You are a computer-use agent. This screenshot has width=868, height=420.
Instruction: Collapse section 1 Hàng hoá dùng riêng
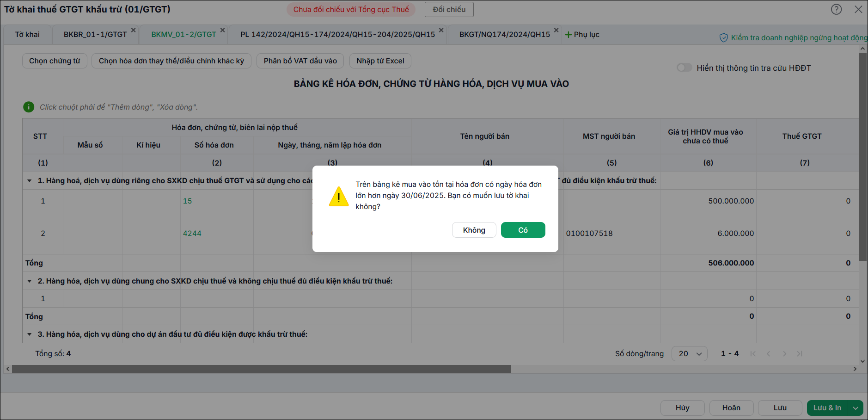click(30, 181)
